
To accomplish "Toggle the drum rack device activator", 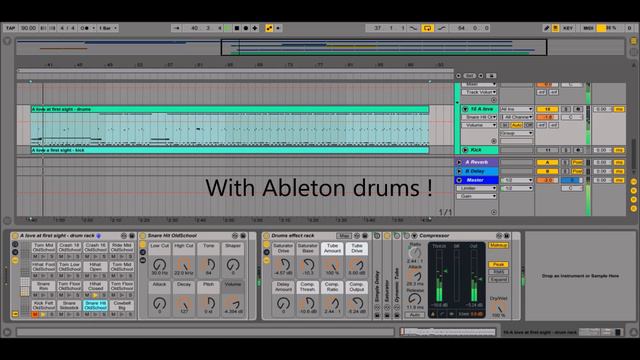I will coord(15,236).
